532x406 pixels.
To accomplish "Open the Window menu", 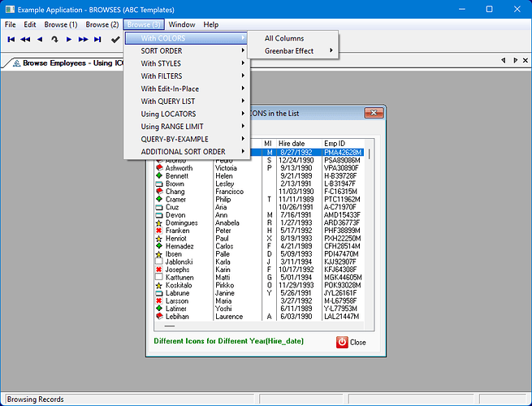I will [181, 24].
